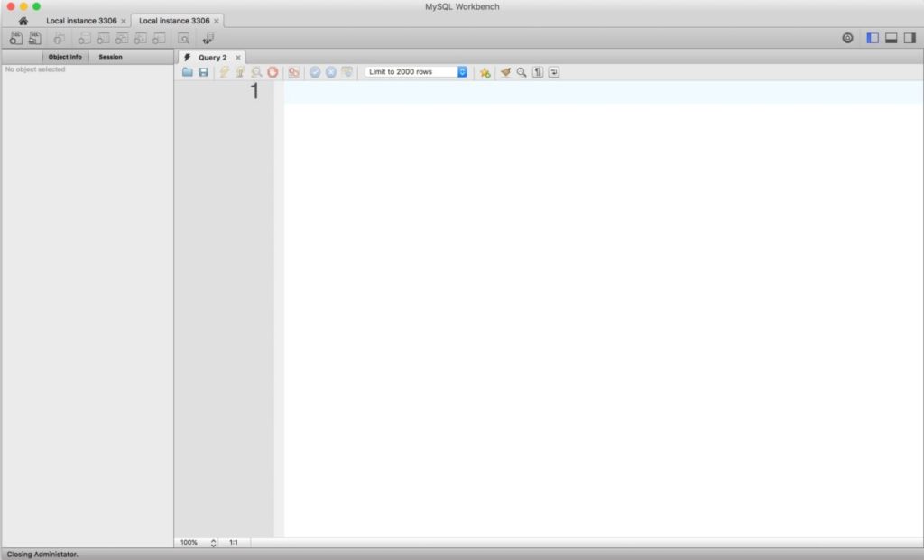Open the 'Limit to 2000 rows' dropdown
This screenshot has width=924, height=560.
click(x=417, y=72)
